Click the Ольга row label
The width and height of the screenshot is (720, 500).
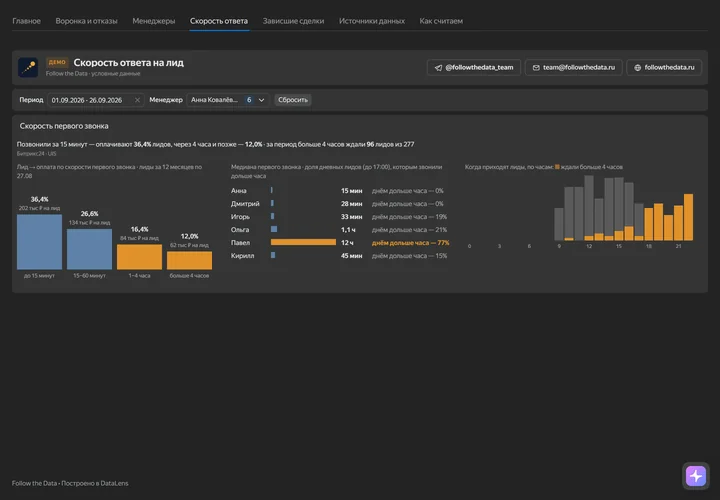240,230
